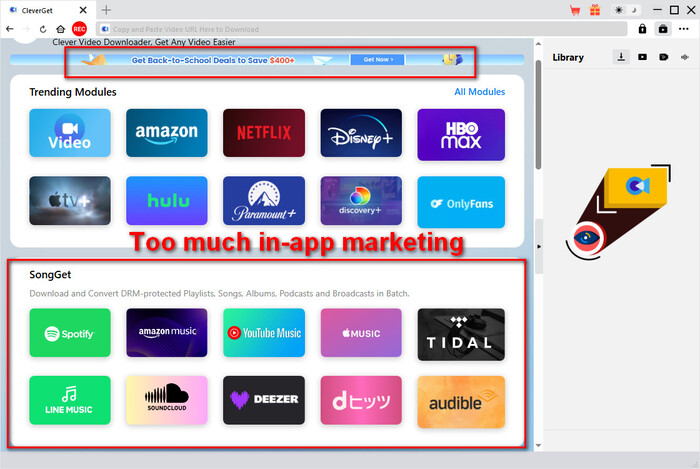Close the CleverGet tab
This screenshot has width=700, height=469.
pyautogui.click(x=83, y=10)
